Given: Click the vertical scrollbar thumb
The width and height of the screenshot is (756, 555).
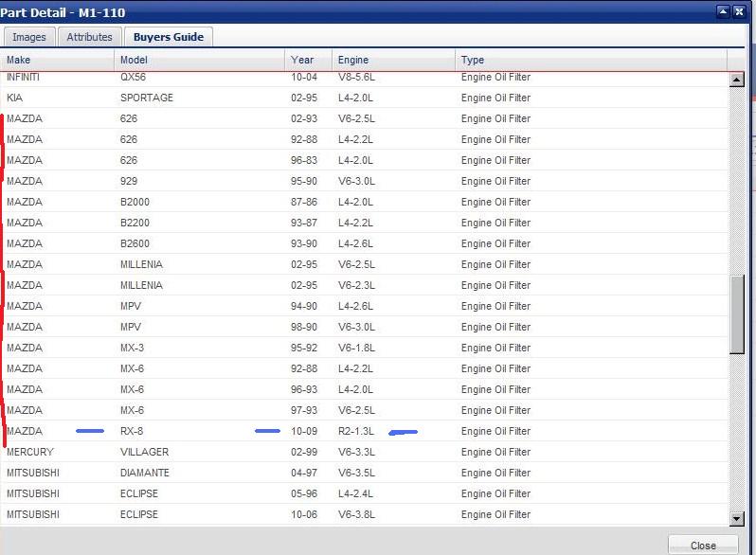Looking at the screenshot, I should pyautogui.click(x=737, y=314).
